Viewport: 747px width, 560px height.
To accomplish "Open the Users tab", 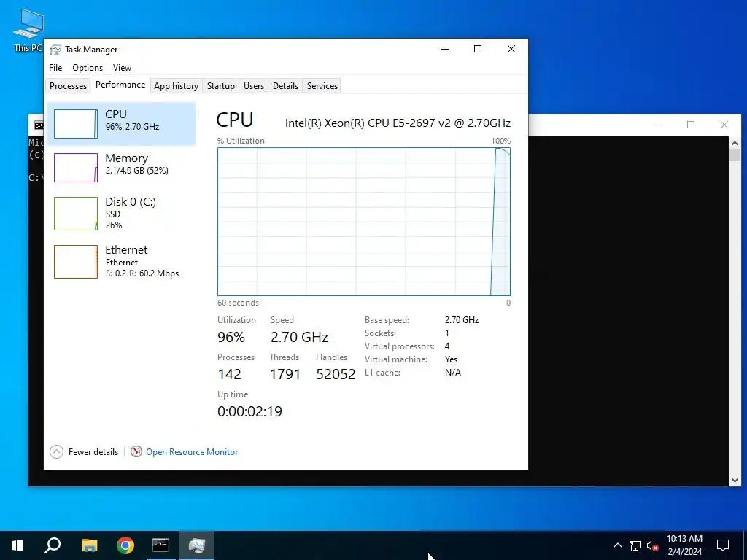I will click(253, 86).
